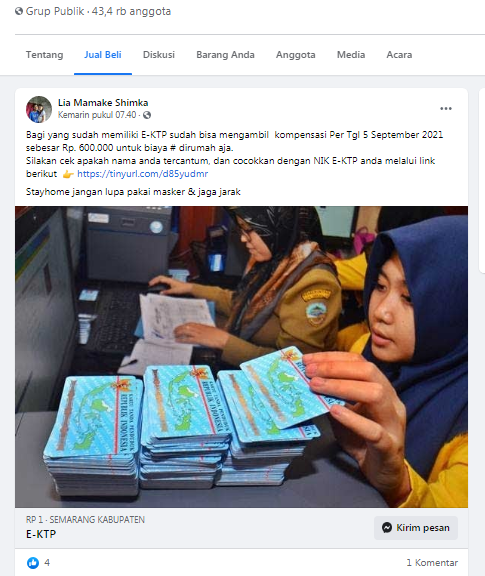Switch to the Tentang tab

44,55
